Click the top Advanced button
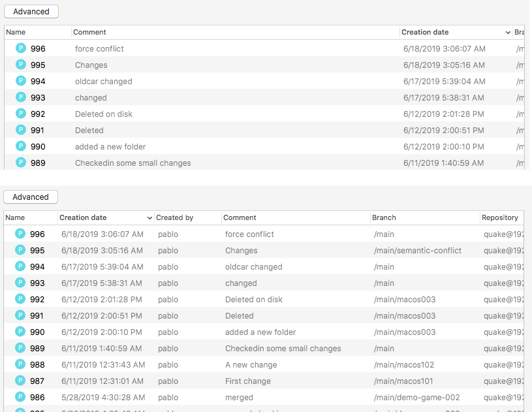This screenshot has height=412, width=532. [31, 11]
